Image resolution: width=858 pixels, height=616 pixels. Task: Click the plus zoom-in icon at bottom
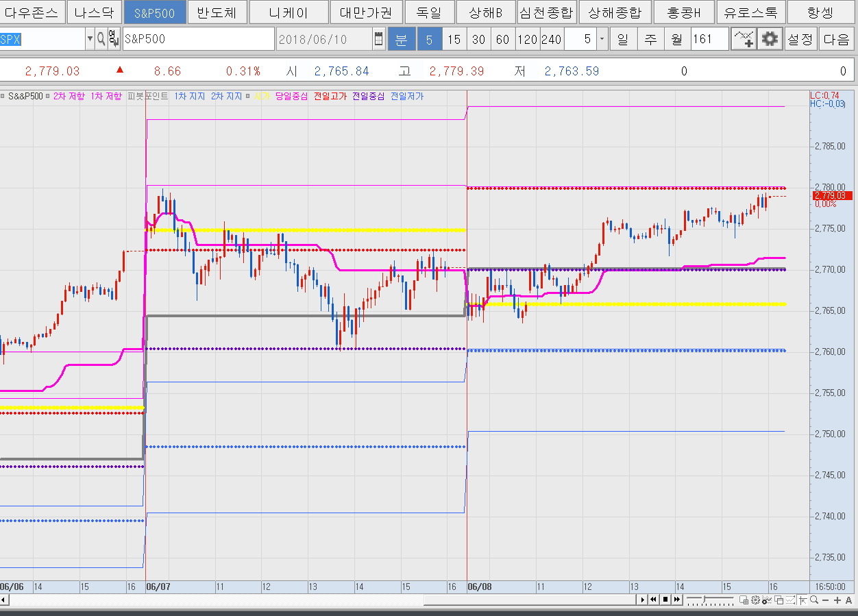pyautogui.click(x=837, y=600)
